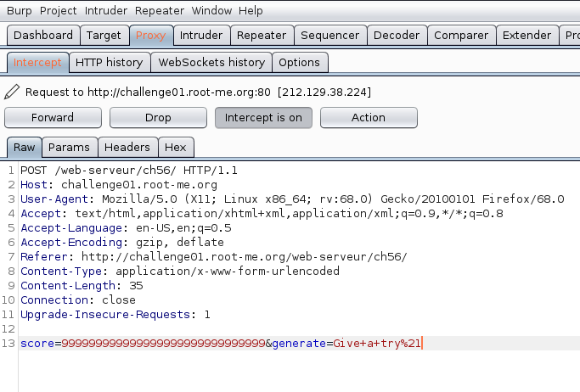
Task: Open the Decoder tab
Action: [x=397, y=36]
